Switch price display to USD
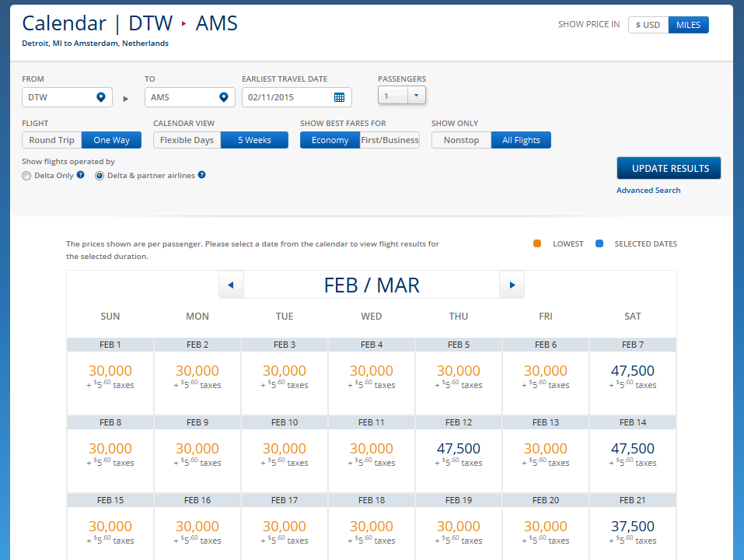This screenshot has height=560, width=744. click(x=648, y=24)
